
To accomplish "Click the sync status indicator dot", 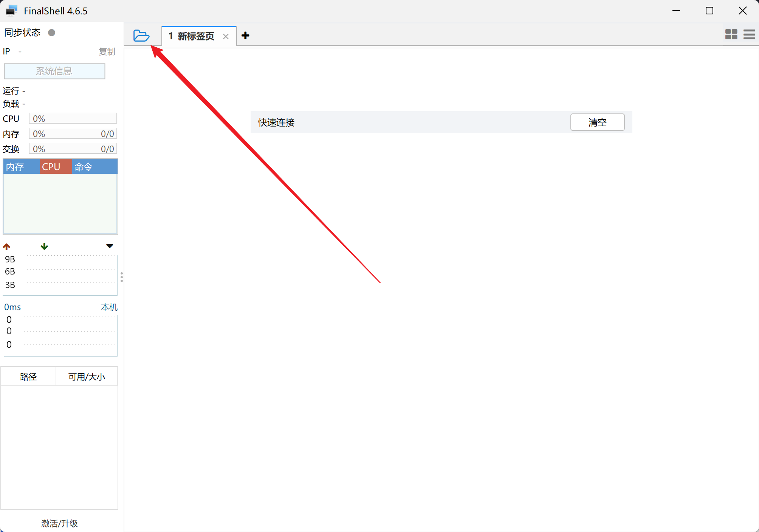I will coord(52,33).
